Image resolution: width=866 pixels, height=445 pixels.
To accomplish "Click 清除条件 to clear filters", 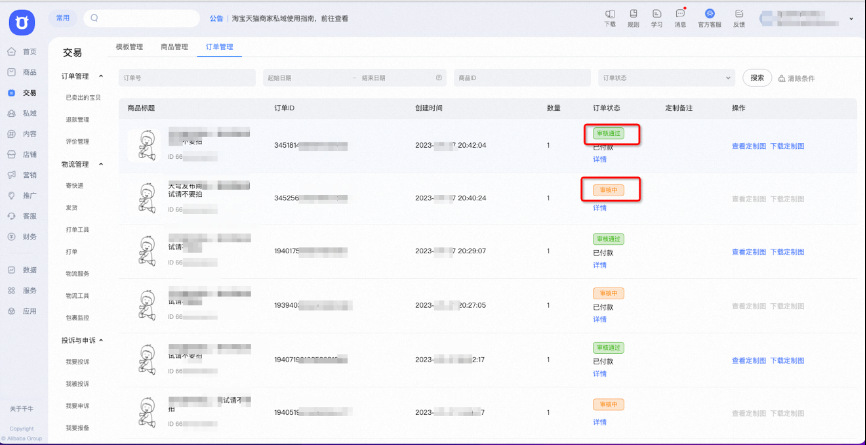I will point(796,78).
